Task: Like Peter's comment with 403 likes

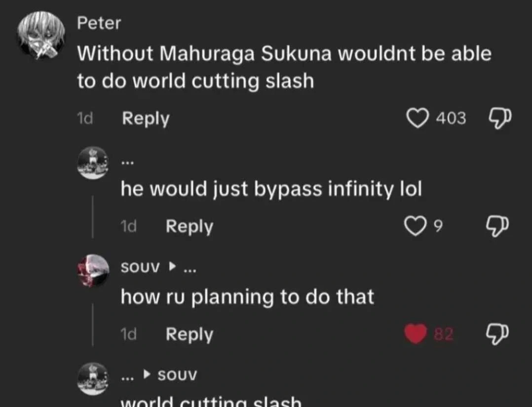Action: (x=417, y=119)
